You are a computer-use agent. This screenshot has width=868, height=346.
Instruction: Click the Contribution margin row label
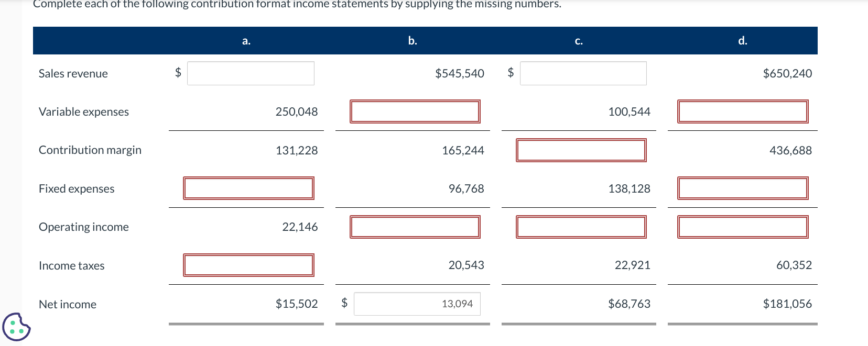pos(90,150)
